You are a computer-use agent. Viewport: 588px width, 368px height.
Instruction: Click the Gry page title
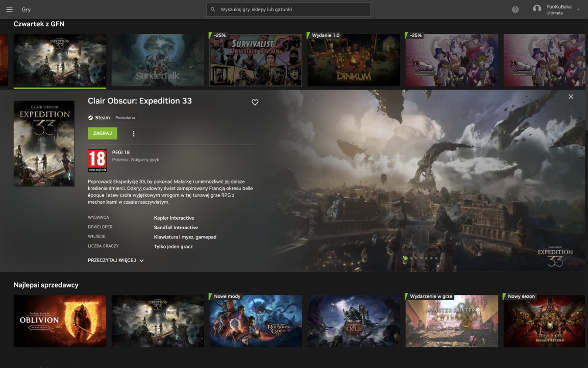[x=26, y=10]
